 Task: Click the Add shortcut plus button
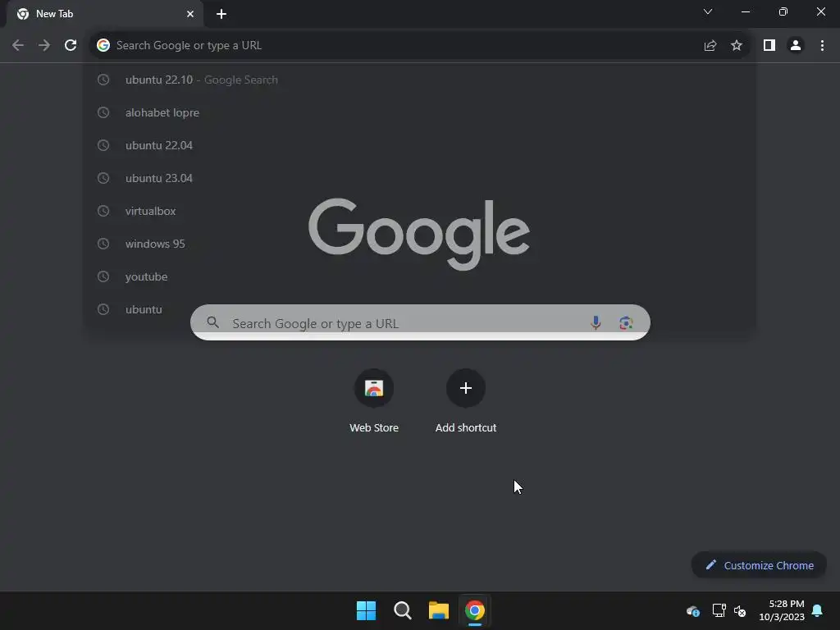pos(466,388)
